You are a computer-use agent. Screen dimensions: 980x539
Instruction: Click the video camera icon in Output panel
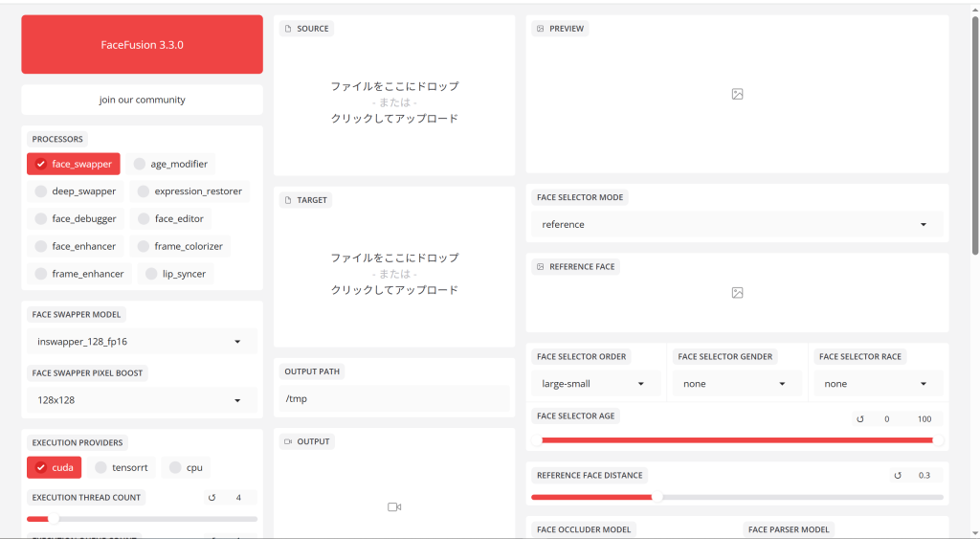[x=394, y=507]
